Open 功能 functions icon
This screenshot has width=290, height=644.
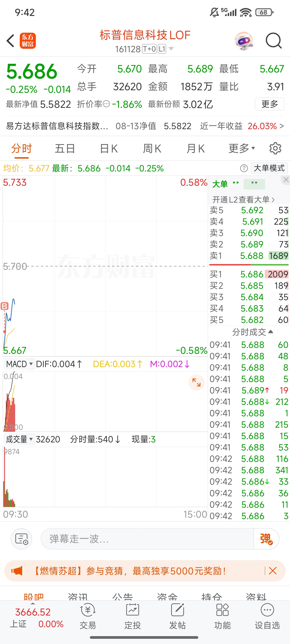click(222, 616)
